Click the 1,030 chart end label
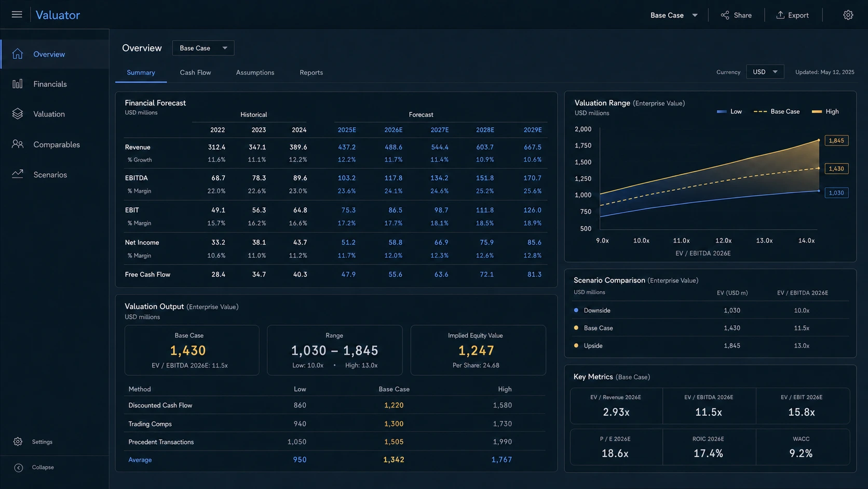The height and width of the screenshot is (489, 868). 836,193
